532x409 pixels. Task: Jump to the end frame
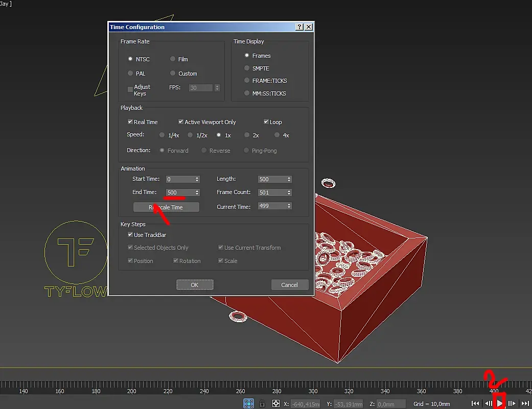click(x=525, y=403)
